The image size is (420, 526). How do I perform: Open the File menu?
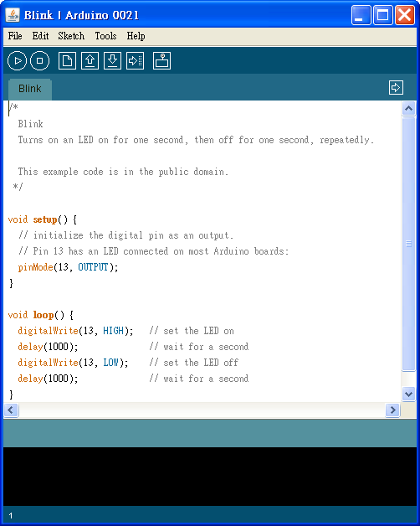(x=15, y=36)
